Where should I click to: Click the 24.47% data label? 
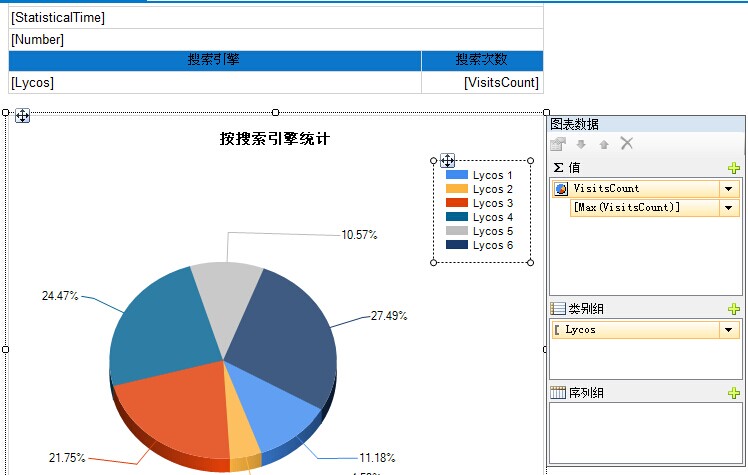(x=60, y=296)
